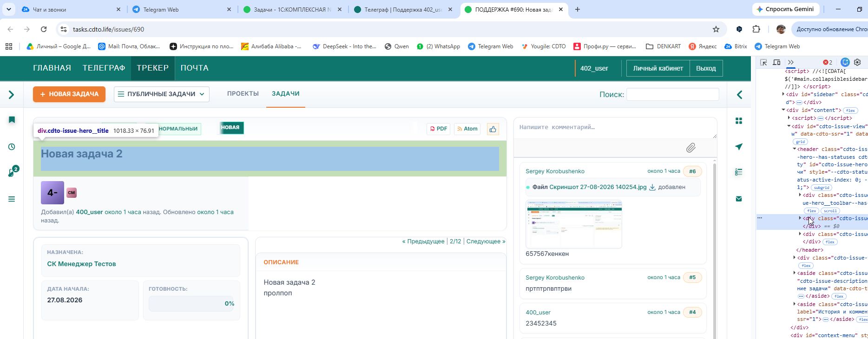Screen dimensions: 868x339
Task: Bookmark this page with the star icon
Action: [716, 29]
